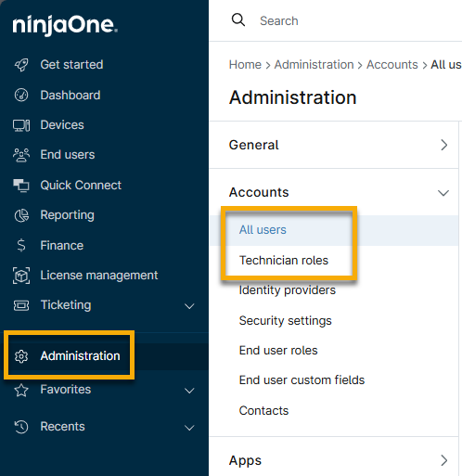Click the Home breadcrumb link
This screenshot has width=462, height=476.
tap(245, 65)
